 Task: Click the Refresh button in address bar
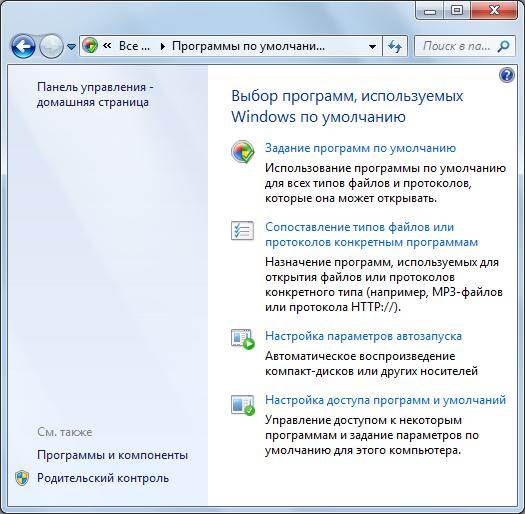click(395, 46)
